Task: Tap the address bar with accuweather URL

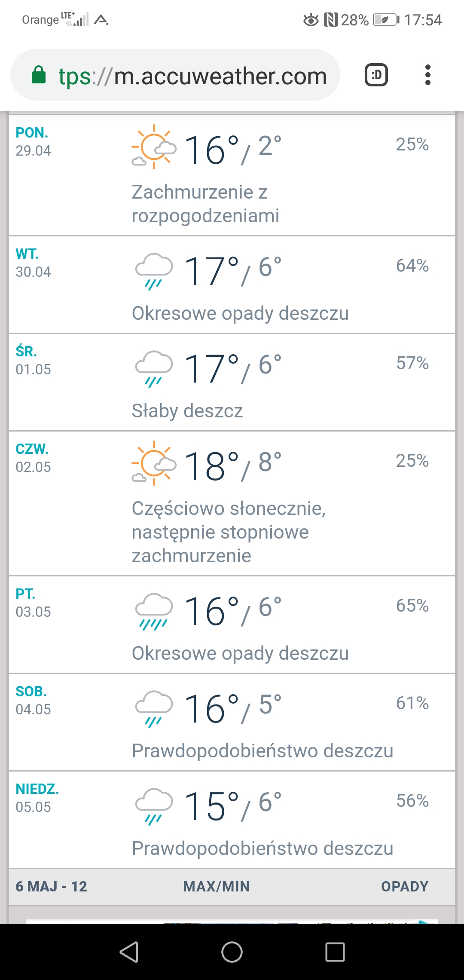Action: [192, 76]
